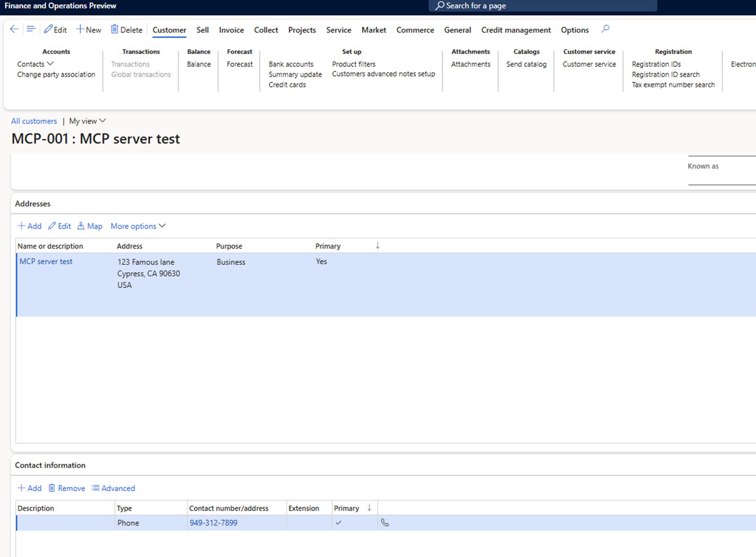Click the lines icon next to the back arrow
Viewport: 756px width, 557px height.
click(x=31, y=29)
